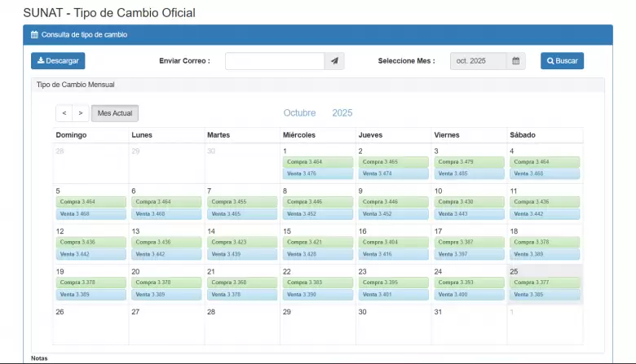Go to next month using the > arrow
Screen dimensions: 636x364
[x=81, y=113]
